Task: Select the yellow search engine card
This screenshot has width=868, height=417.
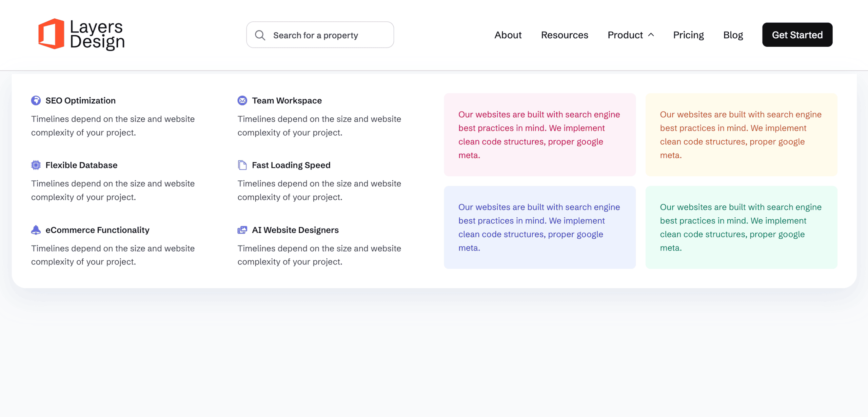Action: 741,135
